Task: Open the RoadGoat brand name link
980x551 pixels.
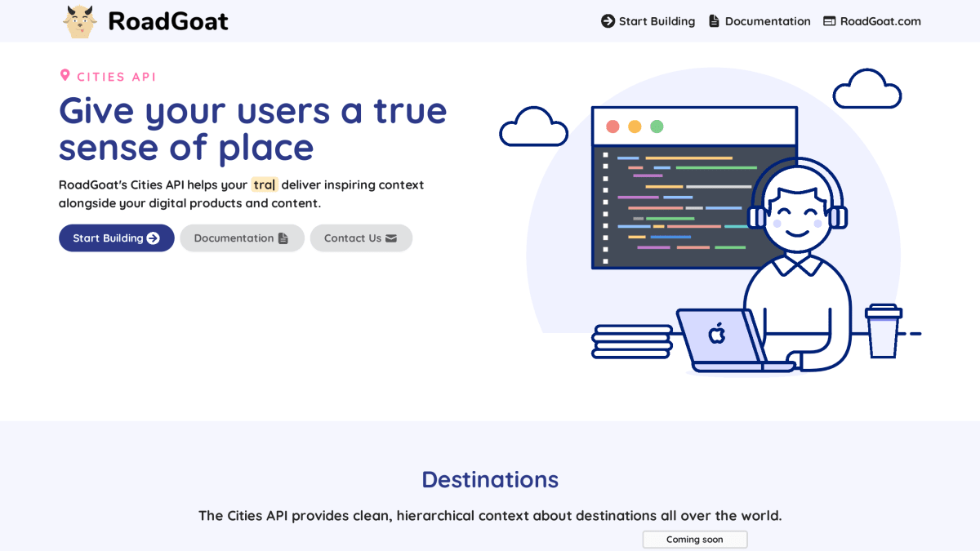Action: click(x=167, y=21)
